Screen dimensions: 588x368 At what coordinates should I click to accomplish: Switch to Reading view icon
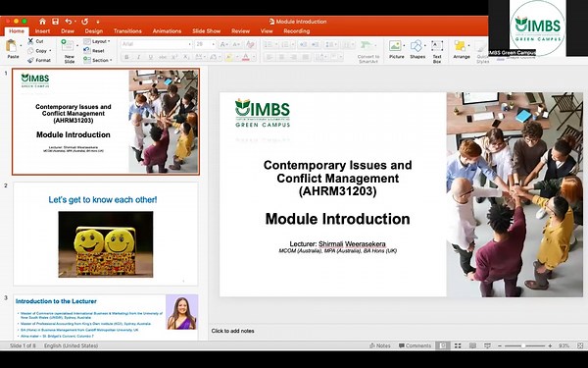tap(472, 345)
